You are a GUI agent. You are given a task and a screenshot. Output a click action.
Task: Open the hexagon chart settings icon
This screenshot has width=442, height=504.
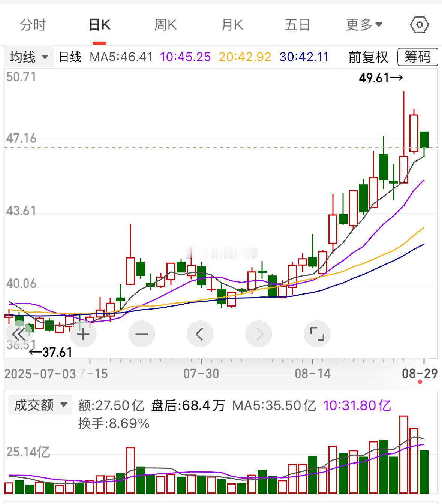tap(420, 25)
